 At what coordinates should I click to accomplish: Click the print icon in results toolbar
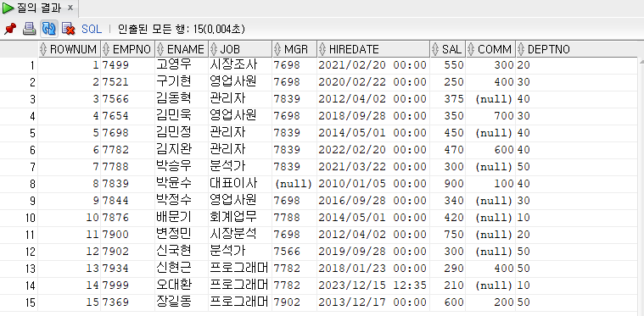point(29,29)
